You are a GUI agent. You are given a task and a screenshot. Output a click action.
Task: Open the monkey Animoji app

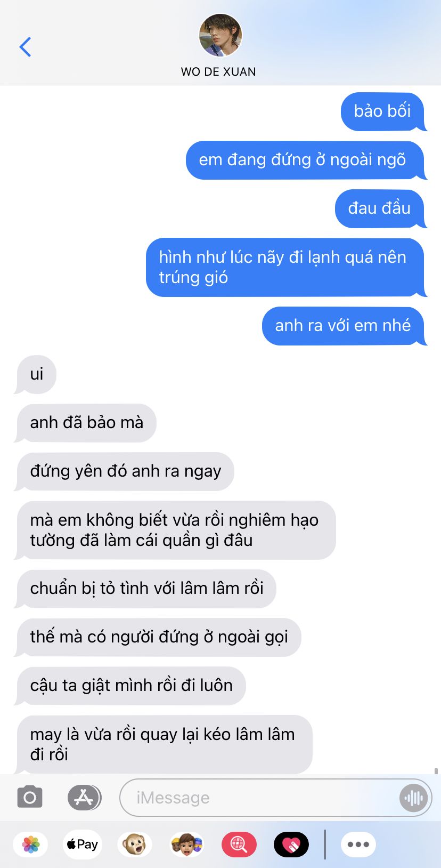[135, 845]
